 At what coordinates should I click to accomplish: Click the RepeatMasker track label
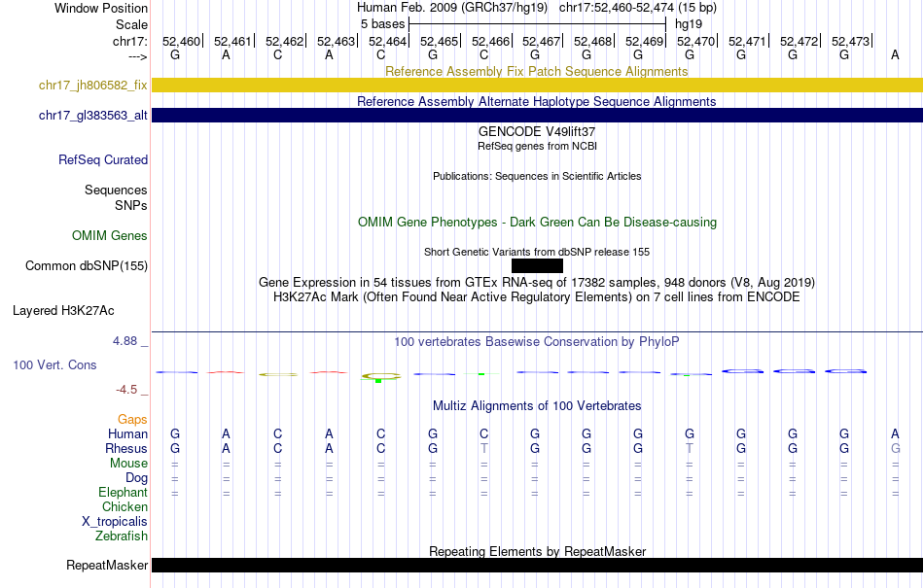(x=107, y=565)
